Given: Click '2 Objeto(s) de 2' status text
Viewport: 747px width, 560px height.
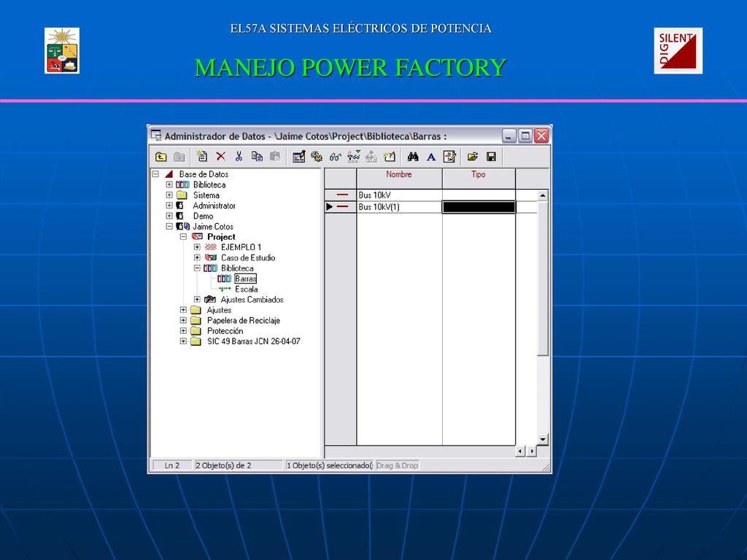Looking at the screenshot, I should (223, 465).
